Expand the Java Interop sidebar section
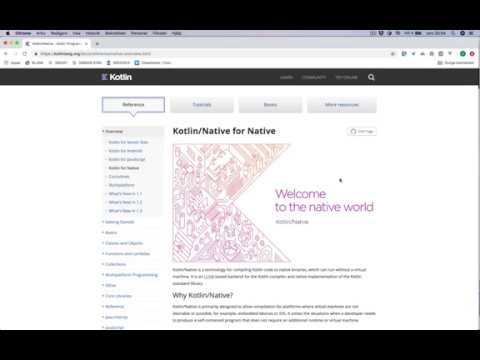The image size is (480, 360). [115, 317]
